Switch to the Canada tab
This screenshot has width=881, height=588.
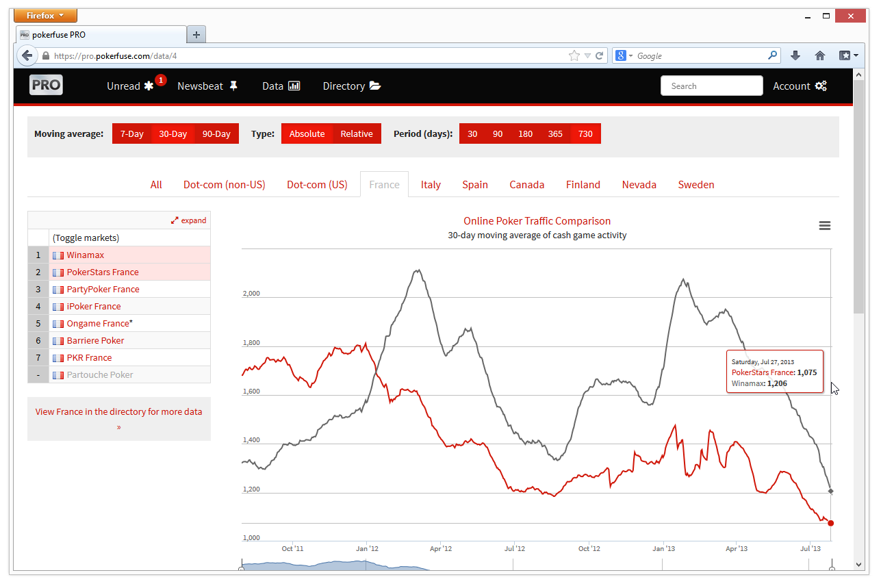click(x=527, y=184)
